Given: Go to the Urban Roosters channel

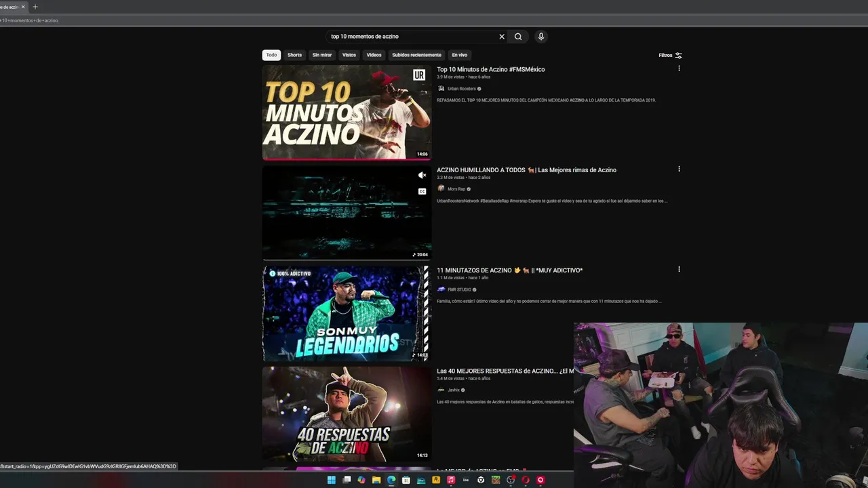Looking at the screenshot, I should pyautogui.click(x=462, y=89).
